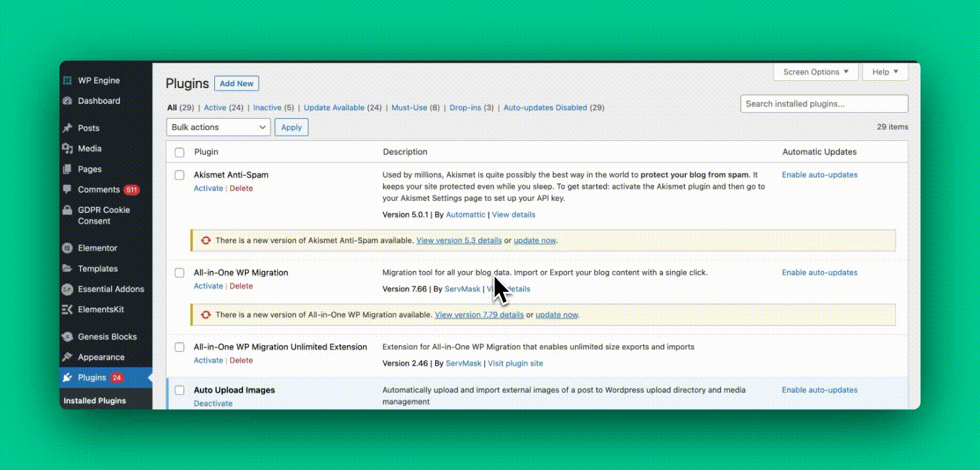980x470 pixels.
Task: Click the Comments speech bubble icon
Action: 67,189
